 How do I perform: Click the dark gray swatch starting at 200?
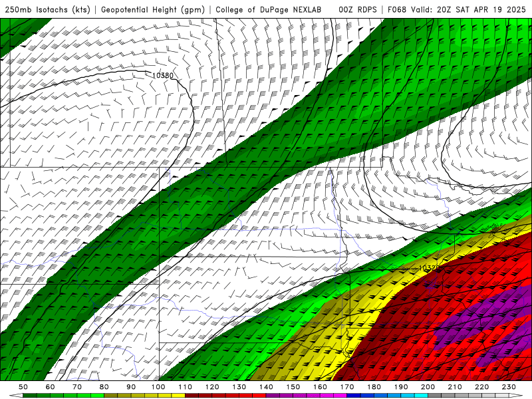(435, 395)
